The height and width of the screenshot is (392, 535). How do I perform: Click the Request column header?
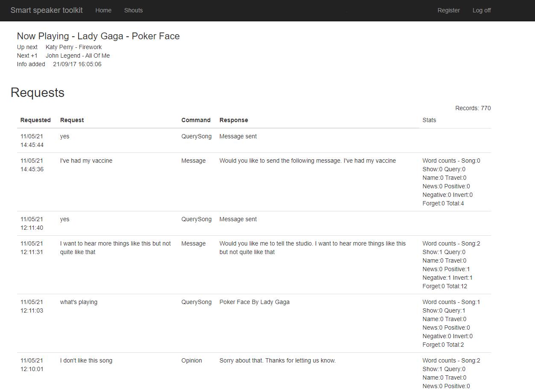[72, 120]
